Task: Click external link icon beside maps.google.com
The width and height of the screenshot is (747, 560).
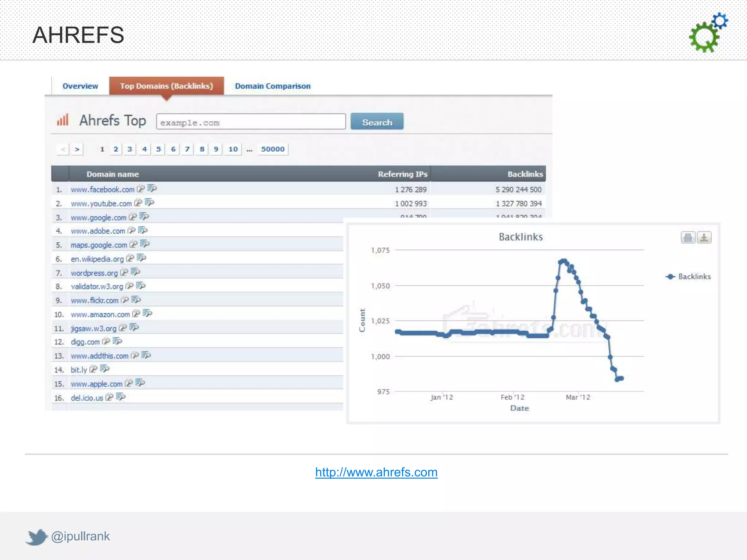Action: pos(133,244)
